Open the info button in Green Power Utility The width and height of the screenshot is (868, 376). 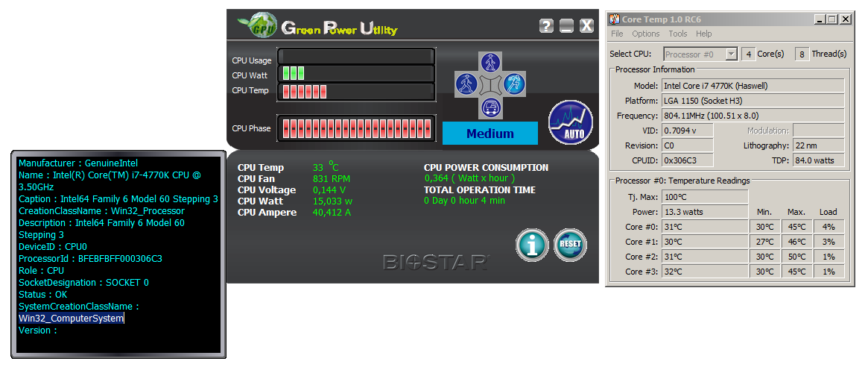[x=532, y=245]
